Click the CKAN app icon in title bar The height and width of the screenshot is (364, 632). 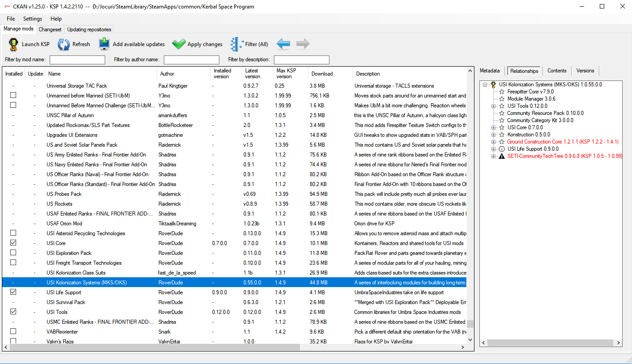pyautogui.click(x=7, y=7)
